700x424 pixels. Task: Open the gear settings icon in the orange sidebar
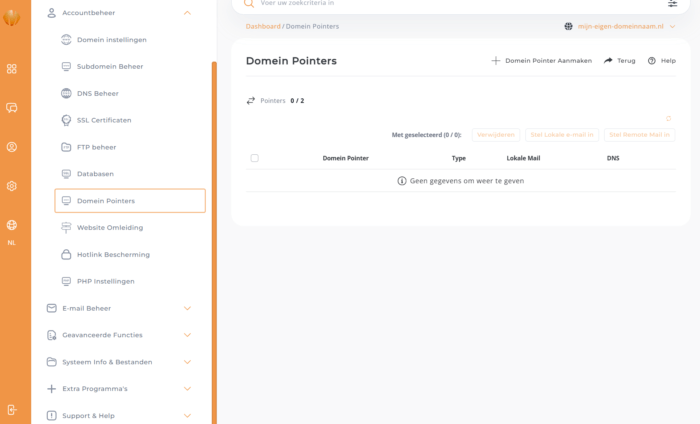click(12, 186)
